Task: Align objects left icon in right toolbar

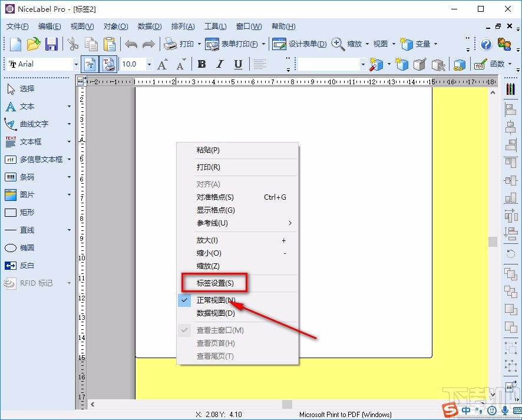Action: tap(510, 110)
